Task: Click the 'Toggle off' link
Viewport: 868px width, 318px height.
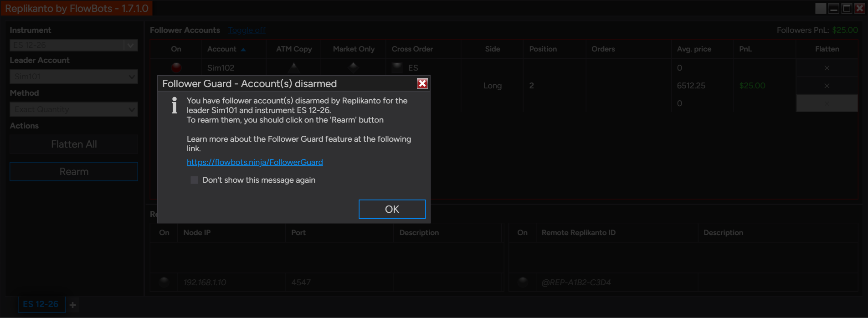Action: tap(247, 30)
